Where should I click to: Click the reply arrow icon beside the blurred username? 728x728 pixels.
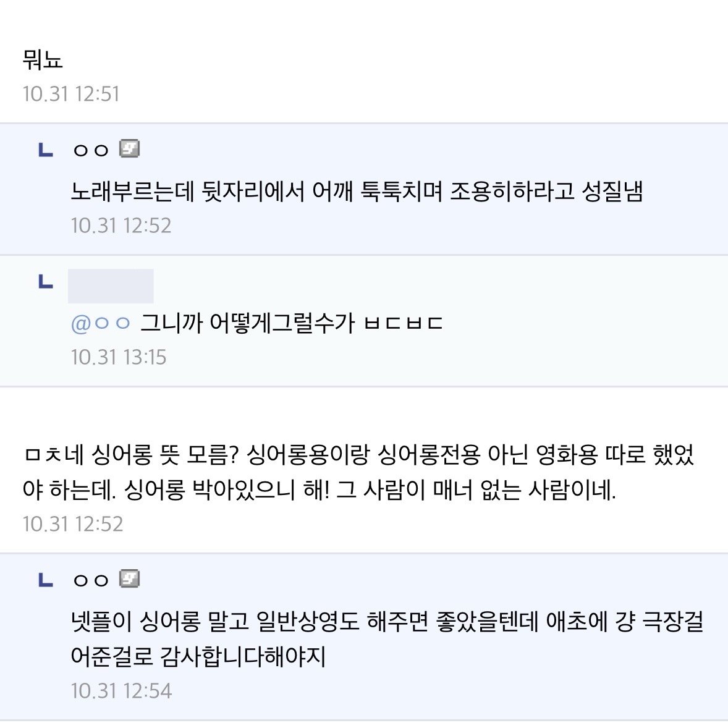(46, 282)
